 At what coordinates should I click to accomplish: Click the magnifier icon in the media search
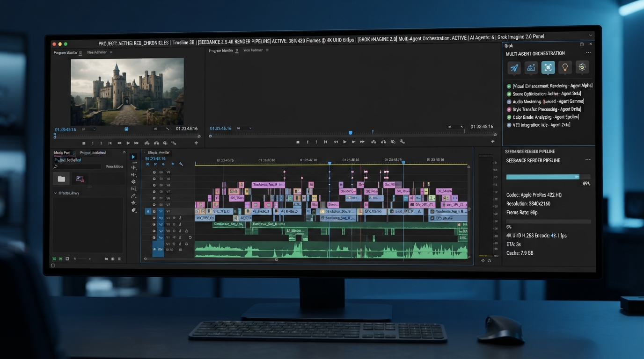click(56, 167)
